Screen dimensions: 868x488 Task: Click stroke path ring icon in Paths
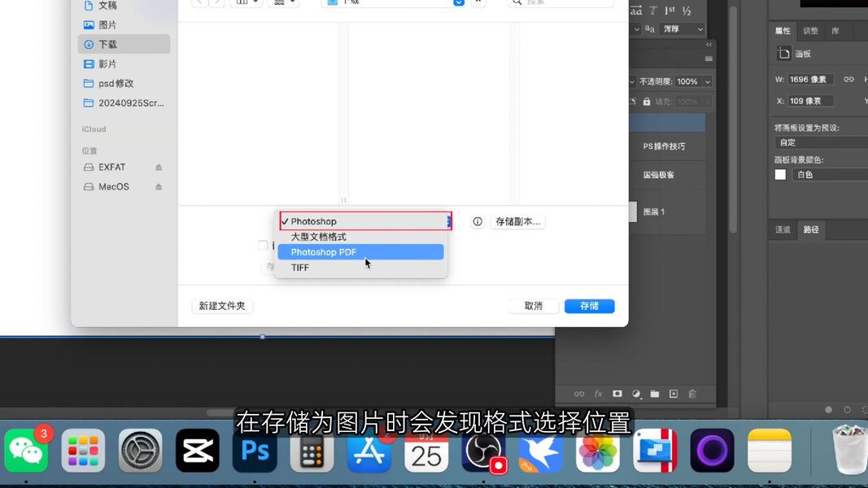pyautogui.click(x=847, y=410)
